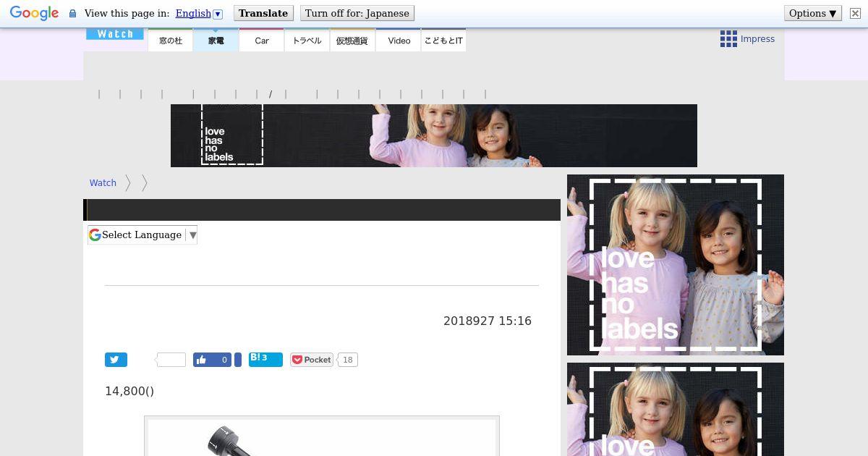The image size is (868, 456).
Task: Click the Pocket count 18
Action: [x=348, y=360]
